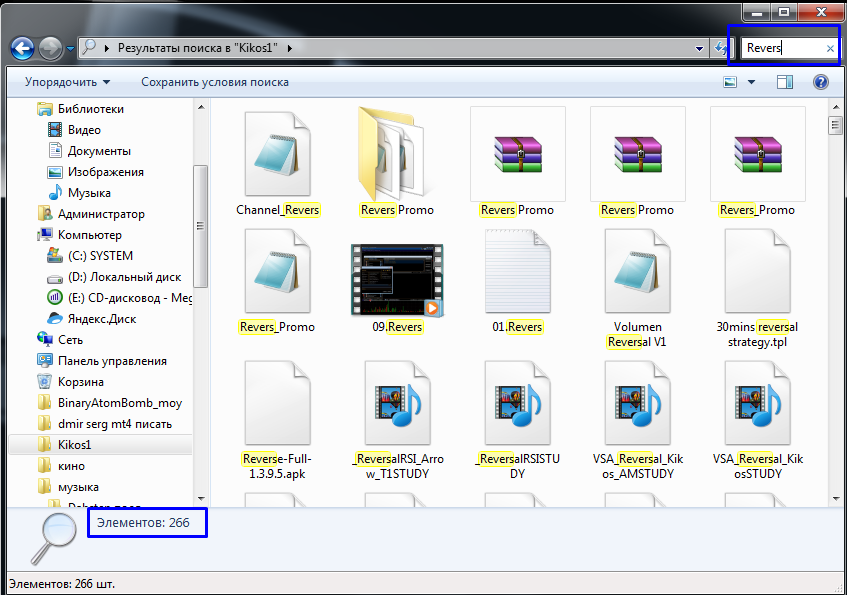Select Панель управления in the sidebar
The width and height of the screenshot is (847, 595).
[111, 361]
